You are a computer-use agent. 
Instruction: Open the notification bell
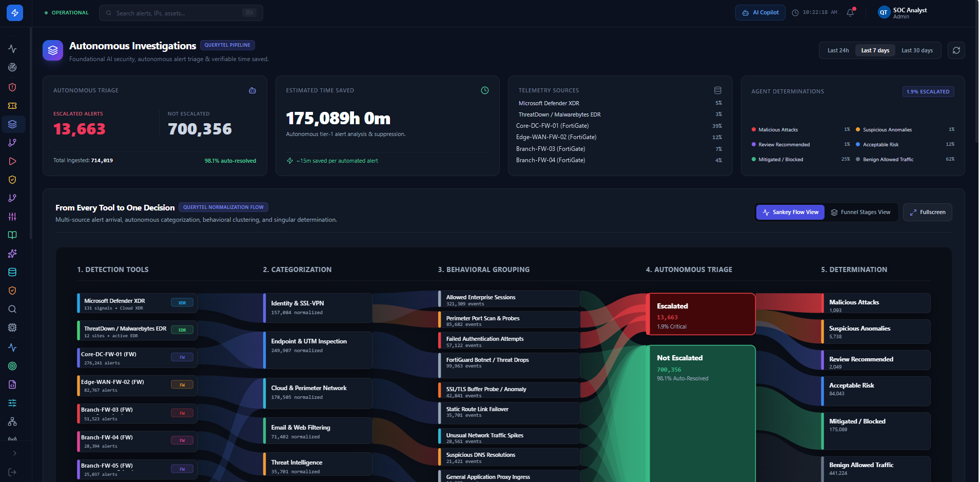coord(850,12)
